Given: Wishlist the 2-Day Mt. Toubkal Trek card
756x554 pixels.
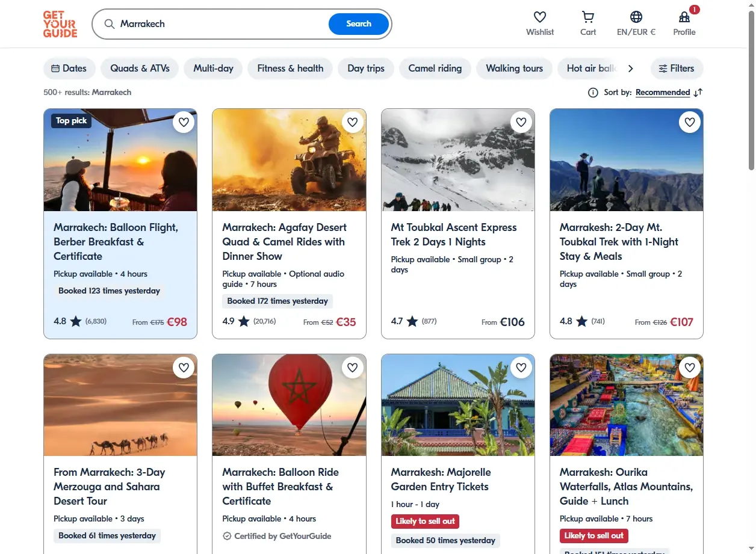Looking at the screenshot, I should 690,122.
